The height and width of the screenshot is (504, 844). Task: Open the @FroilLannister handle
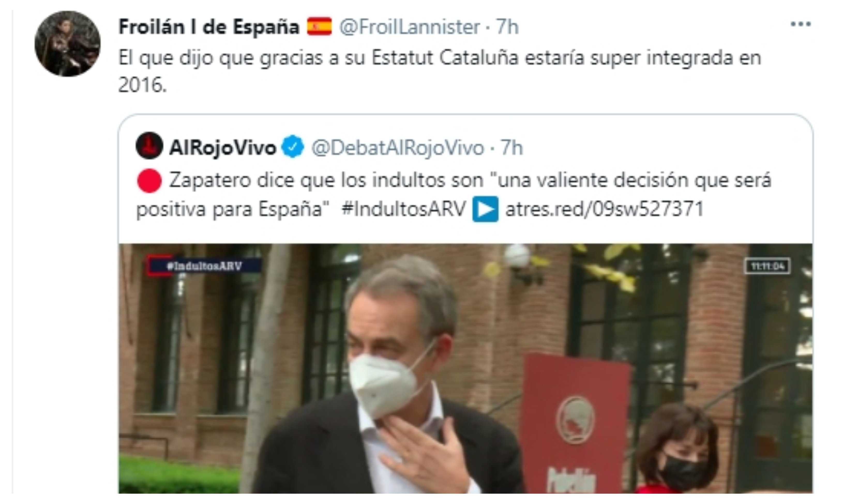coord(410,27)
